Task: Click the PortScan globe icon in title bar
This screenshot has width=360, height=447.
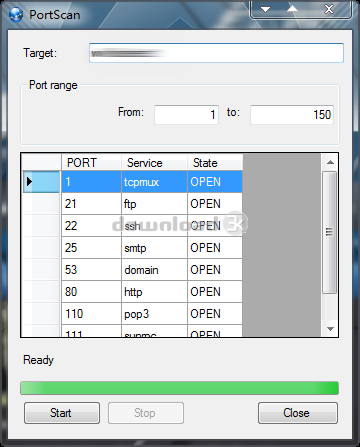Action: 16,15
